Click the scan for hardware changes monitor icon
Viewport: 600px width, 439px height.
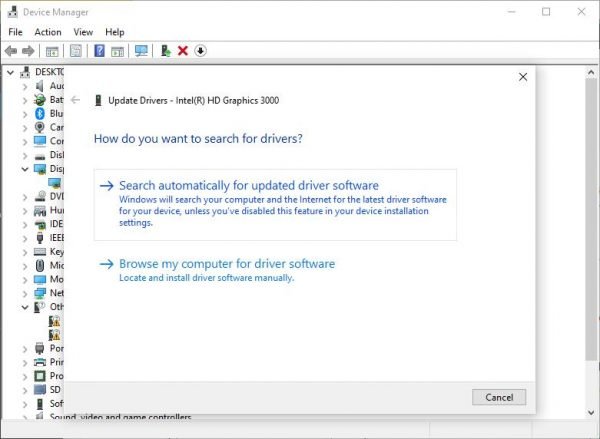tap(141, 51)
